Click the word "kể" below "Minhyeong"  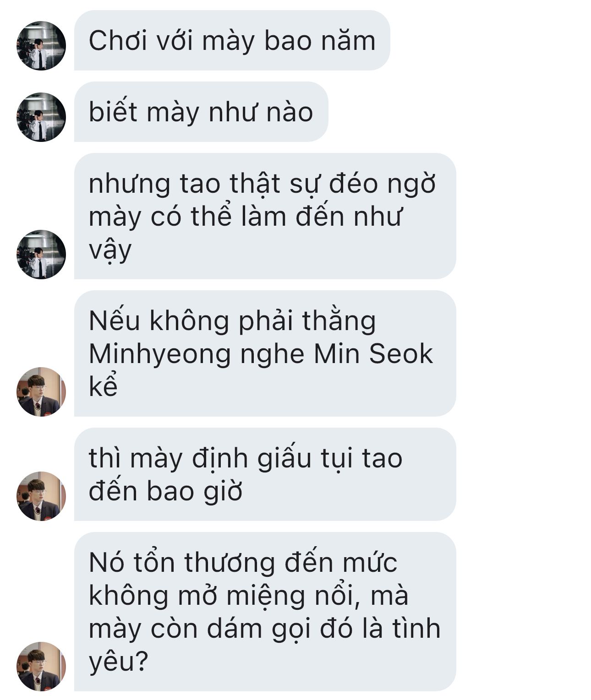[x=103, y=385]
